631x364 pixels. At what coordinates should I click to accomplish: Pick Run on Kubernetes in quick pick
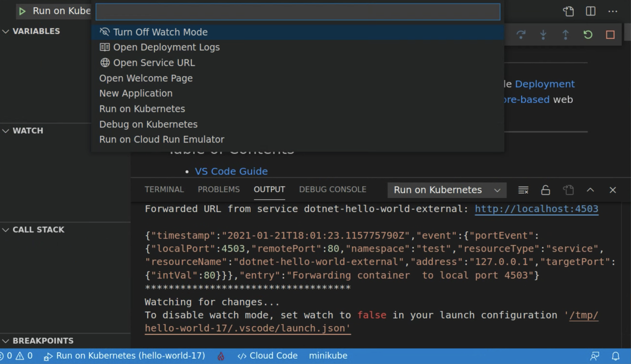tap(298, 109)
